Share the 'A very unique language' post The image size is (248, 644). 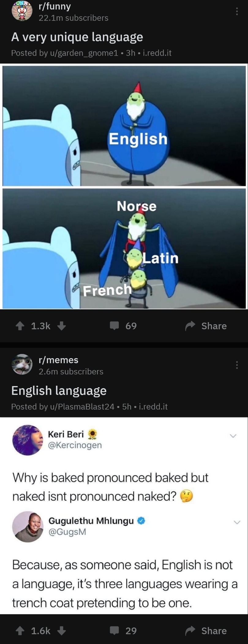point(206,326)
